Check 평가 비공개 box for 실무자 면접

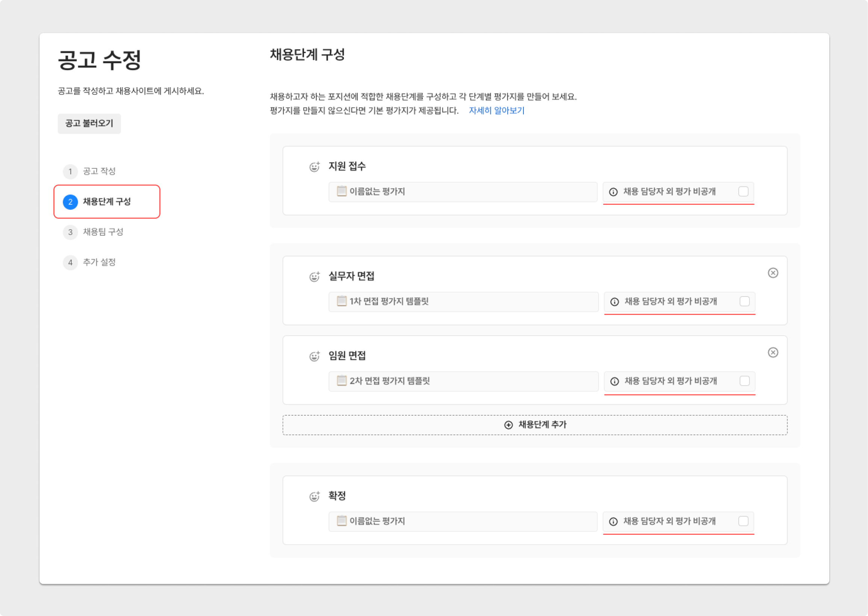[744, 301]
